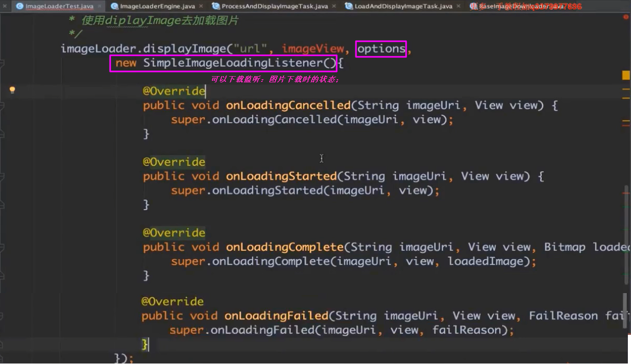Close the LoadAndDisplayImageTask.java tab
This screenshot has height=364, width=631.
click(458, 6)
